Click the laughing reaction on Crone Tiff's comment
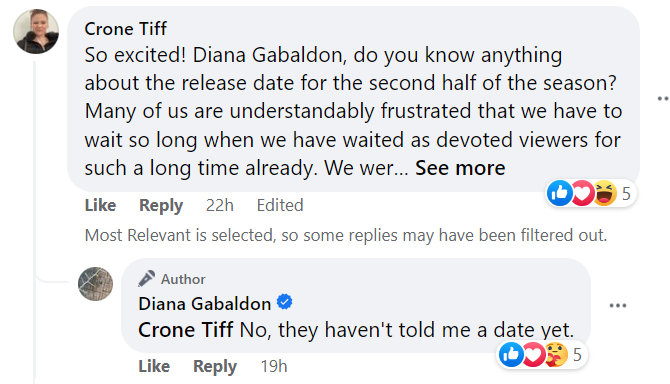 click(605, 193)
